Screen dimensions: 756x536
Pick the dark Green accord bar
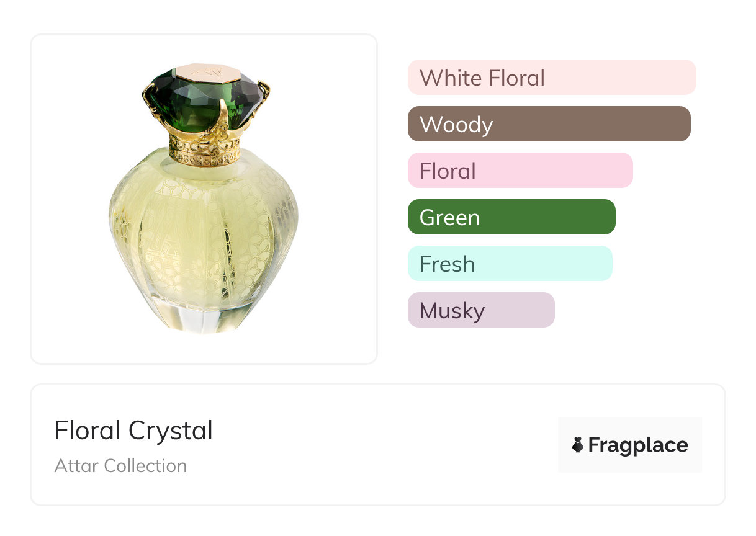511,217
